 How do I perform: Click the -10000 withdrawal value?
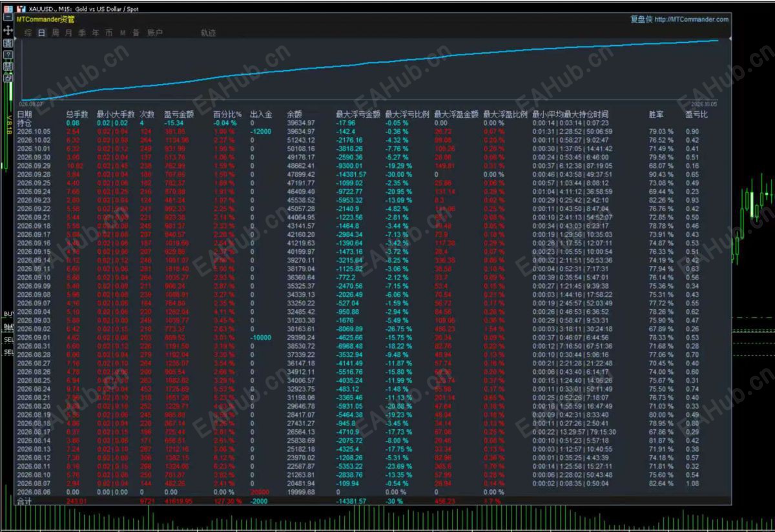point(262,337)
